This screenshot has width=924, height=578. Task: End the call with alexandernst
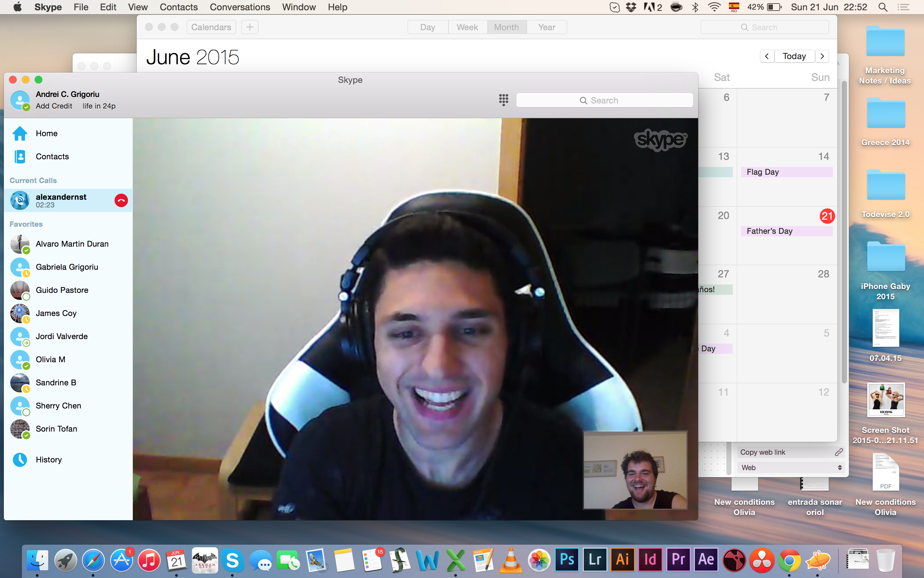click(x=121, y=200)
